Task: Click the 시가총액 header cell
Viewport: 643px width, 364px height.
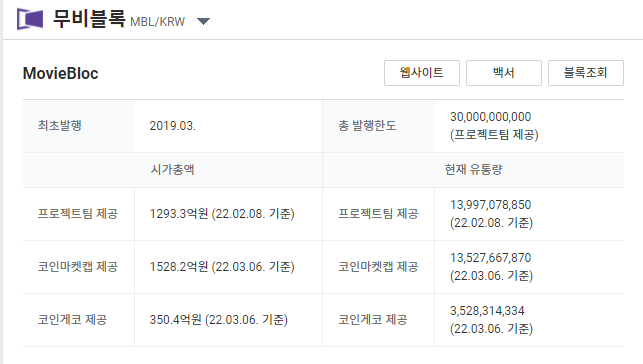Action: (x=173, y=170)
